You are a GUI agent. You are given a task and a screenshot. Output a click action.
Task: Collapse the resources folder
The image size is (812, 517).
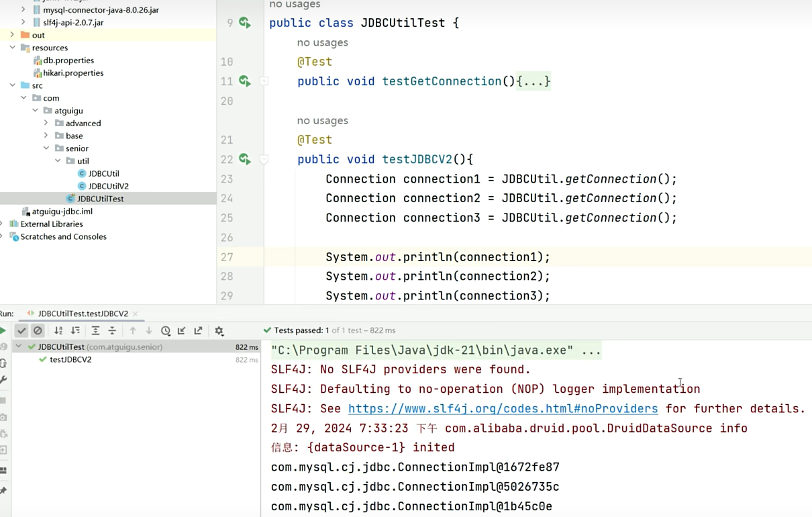12,48
